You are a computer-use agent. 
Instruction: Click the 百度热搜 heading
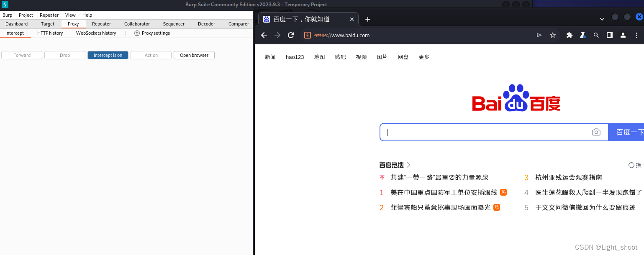[x=392, y=165]
